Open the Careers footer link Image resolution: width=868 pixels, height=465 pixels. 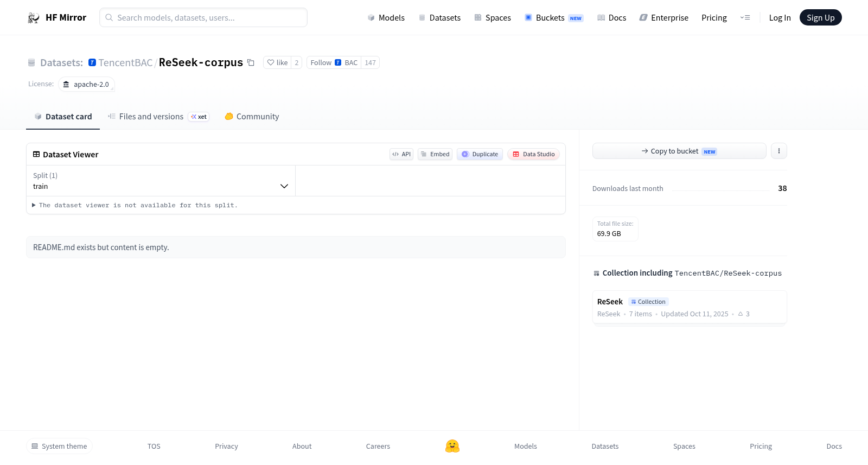tap(378, 446)
